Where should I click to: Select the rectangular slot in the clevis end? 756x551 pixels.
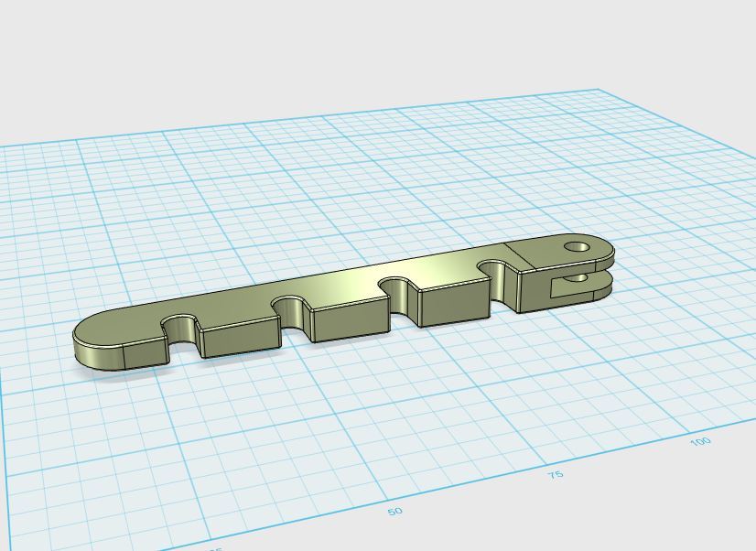click(x=566, y=286)
